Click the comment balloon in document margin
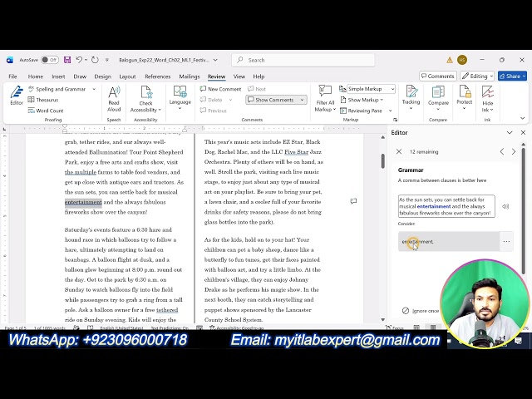532x399 pixels. pos(353,201)
